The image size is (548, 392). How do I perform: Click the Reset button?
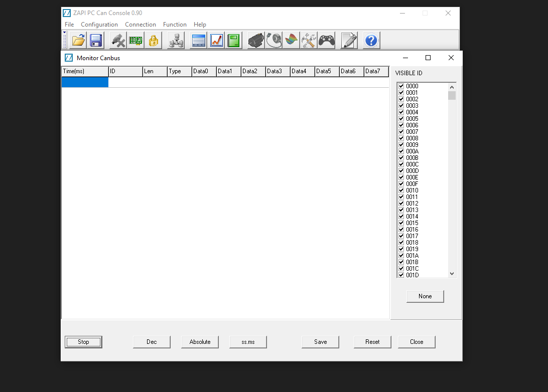(x=372, y=342)
